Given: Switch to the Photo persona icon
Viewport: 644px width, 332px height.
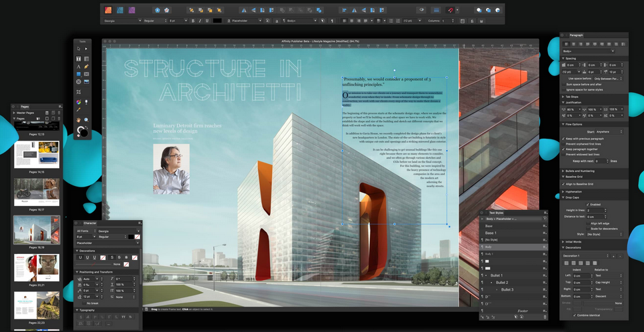Looking at the screenshot, I should pyautogui.click(x=131, y=10).
